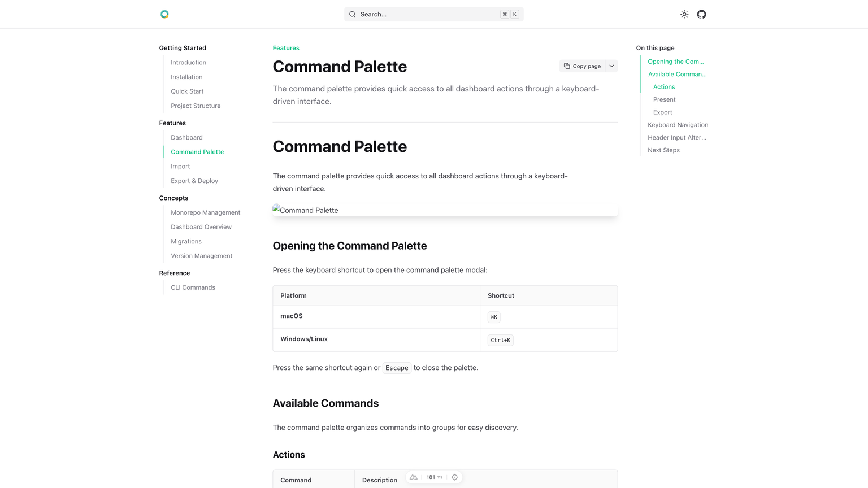
Task: Open the GitHub repository icon
Action: [x=701, y=14]
